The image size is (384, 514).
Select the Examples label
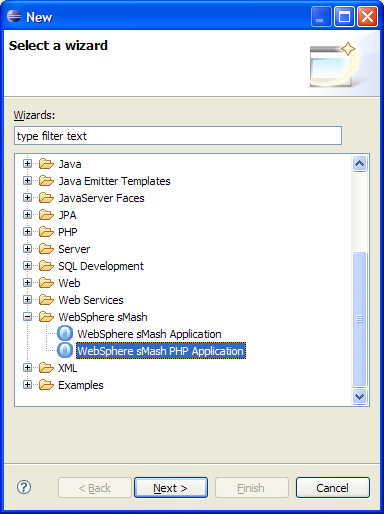coord(81,385)
